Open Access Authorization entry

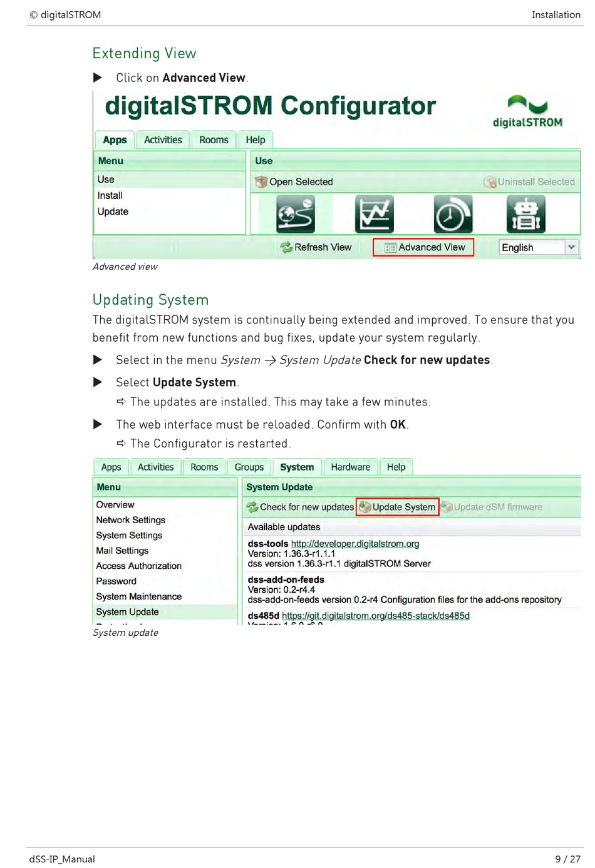pyautogui.click(x=165, y=566)
